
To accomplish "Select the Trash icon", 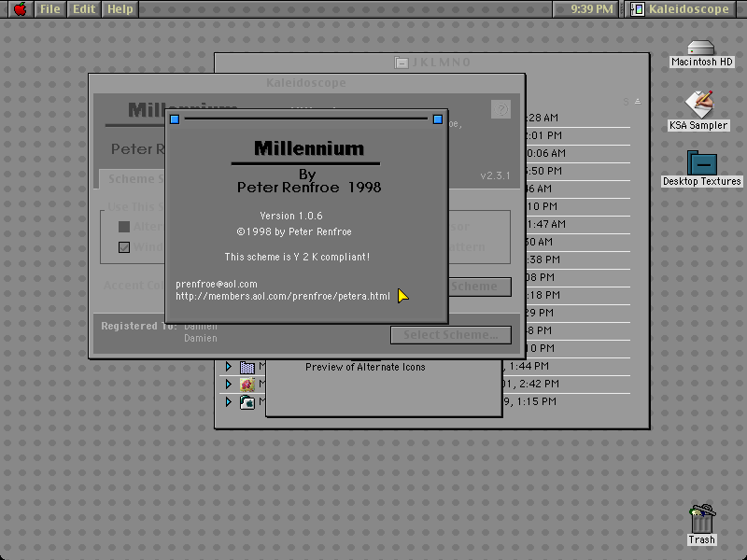I will pyautogui.click(x=702, y=519).
